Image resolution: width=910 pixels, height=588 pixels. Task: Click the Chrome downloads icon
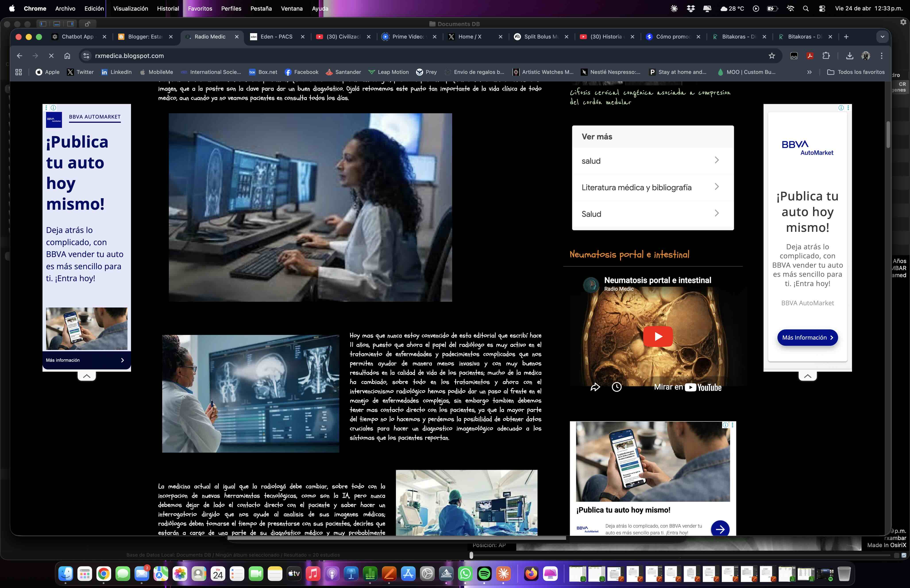(x=849, y=56)
